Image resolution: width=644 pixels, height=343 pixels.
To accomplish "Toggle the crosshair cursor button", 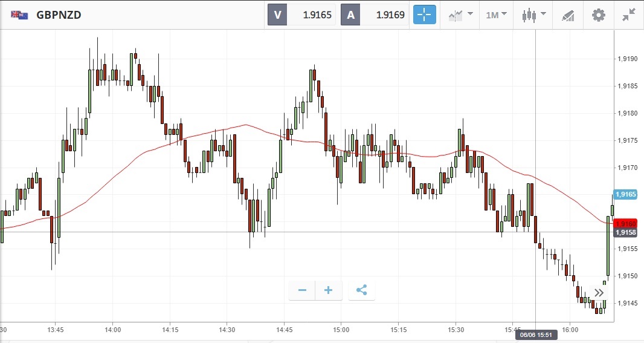I will click(x=424, y=15).
